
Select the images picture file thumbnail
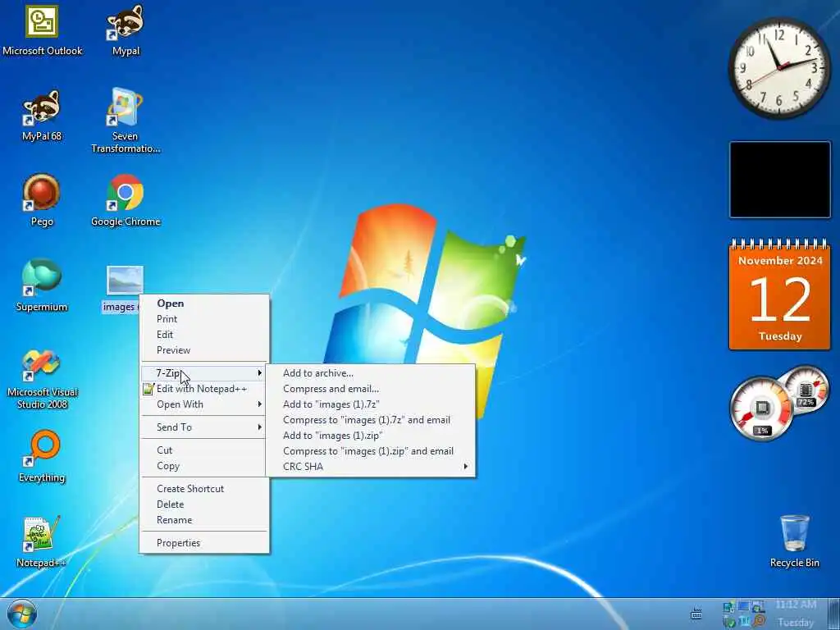pyautogui.click(x=125, y=281)
